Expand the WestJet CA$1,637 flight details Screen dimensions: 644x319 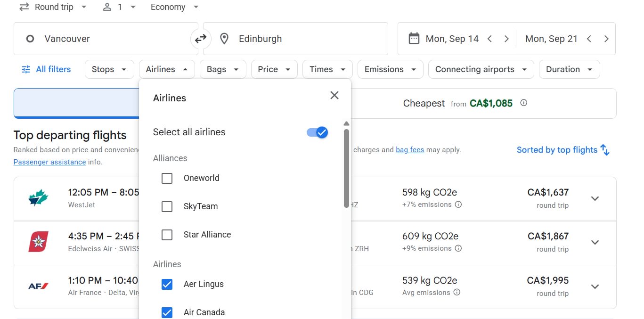tap(595, 198)
